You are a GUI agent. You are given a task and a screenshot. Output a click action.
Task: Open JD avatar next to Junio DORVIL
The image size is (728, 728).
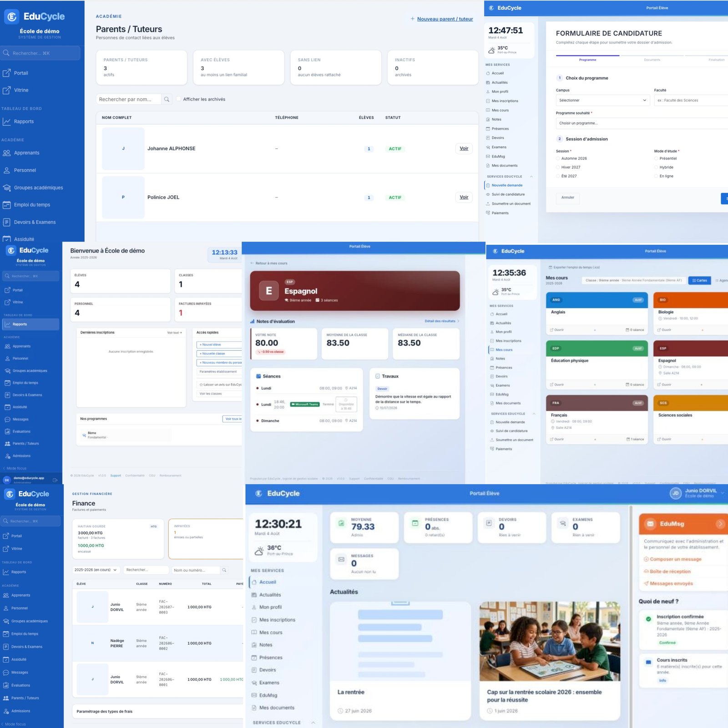pos(676,493)
